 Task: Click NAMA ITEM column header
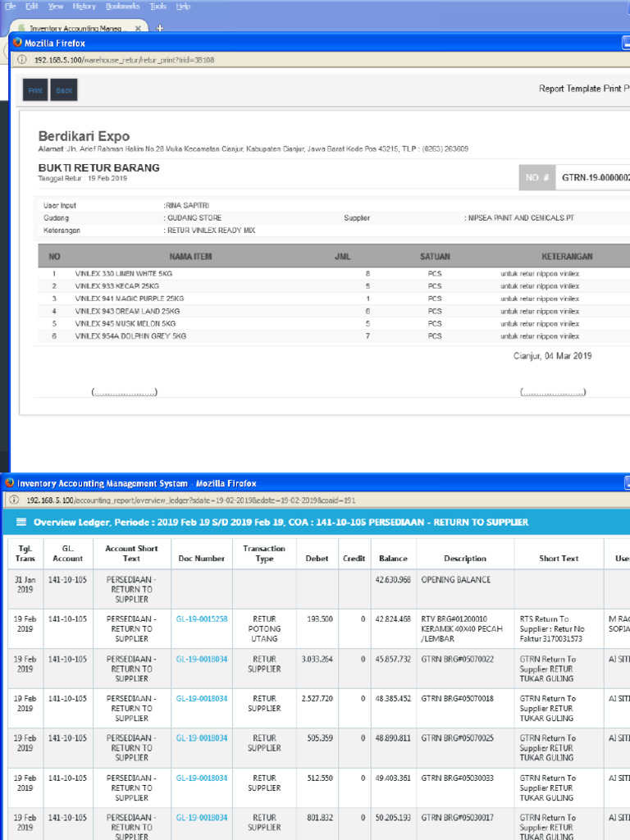click(x=190, y=257)
